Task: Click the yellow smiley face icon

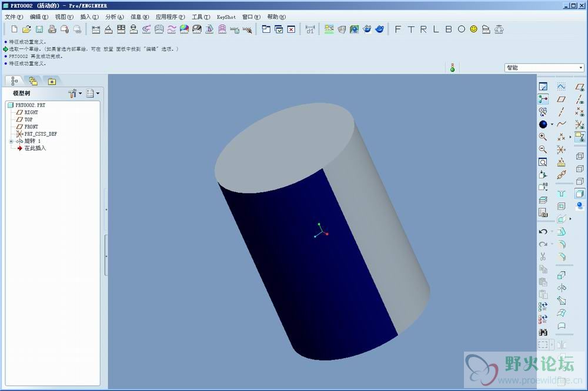Action: (x=473, y=29)
